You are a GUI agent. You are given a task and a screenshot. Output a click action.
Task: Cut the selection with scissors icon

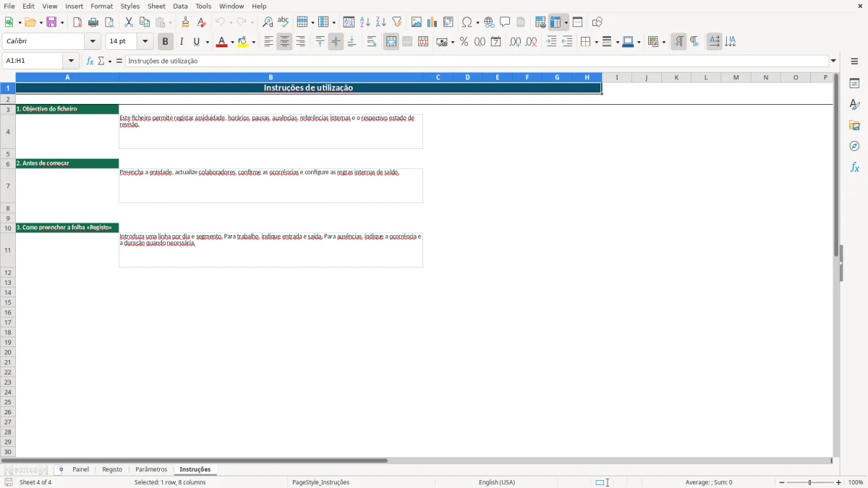click(x=129, y=22)
